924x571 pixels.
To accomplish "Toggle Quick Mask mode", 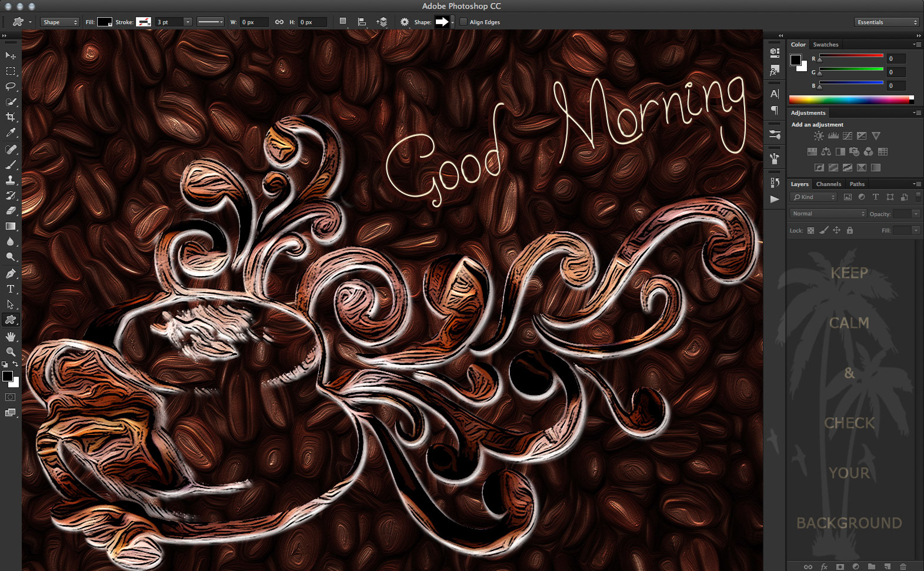I will pos(10,397).
